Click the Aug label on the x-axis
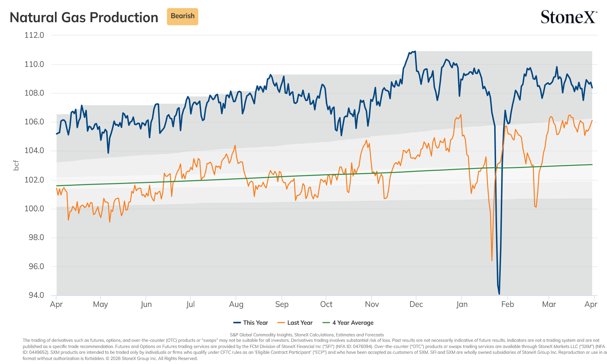Image resolution: width=607 pixels, height=364 pixels. click(x=236, y=304)
